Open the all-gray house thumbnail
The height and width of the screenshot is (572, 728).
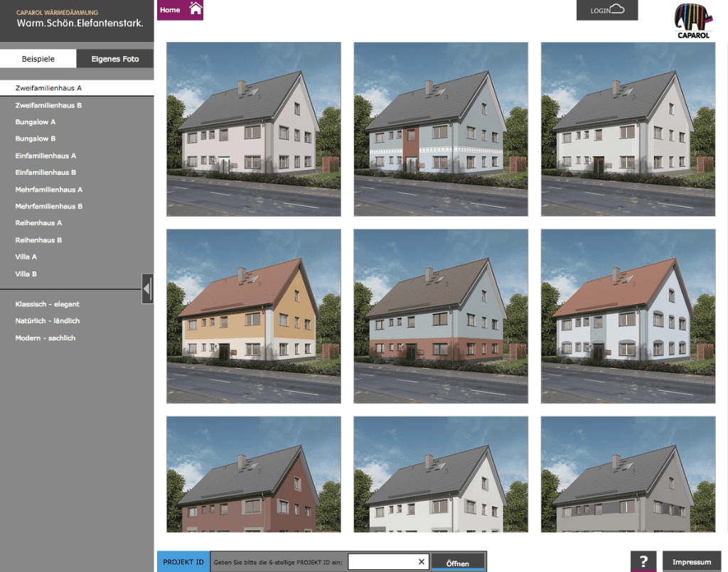click(x=628, y=474)
